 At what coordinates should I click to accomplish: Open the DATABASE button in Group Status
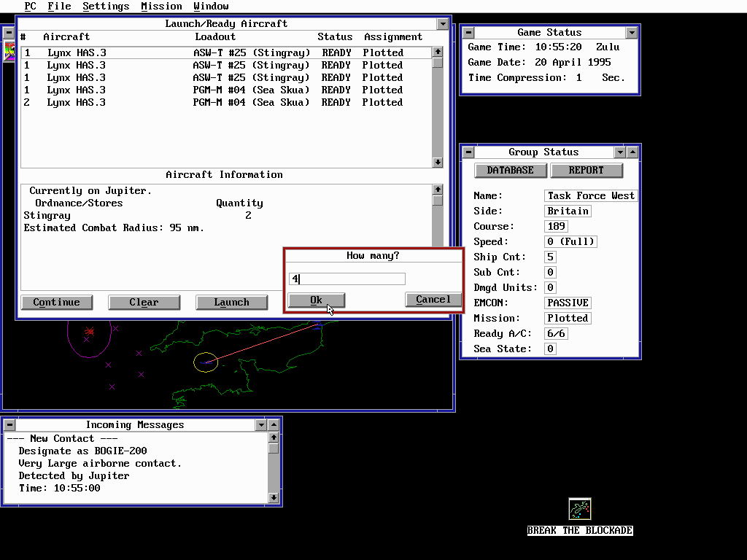click(x=511, y=171)
